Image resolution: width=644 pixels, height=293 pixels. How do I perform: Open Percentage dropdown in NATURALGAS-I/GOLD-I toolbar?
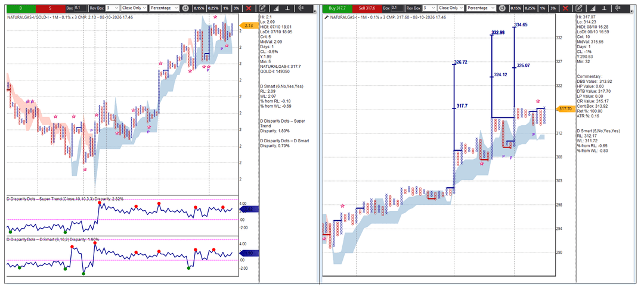(165, 8)
